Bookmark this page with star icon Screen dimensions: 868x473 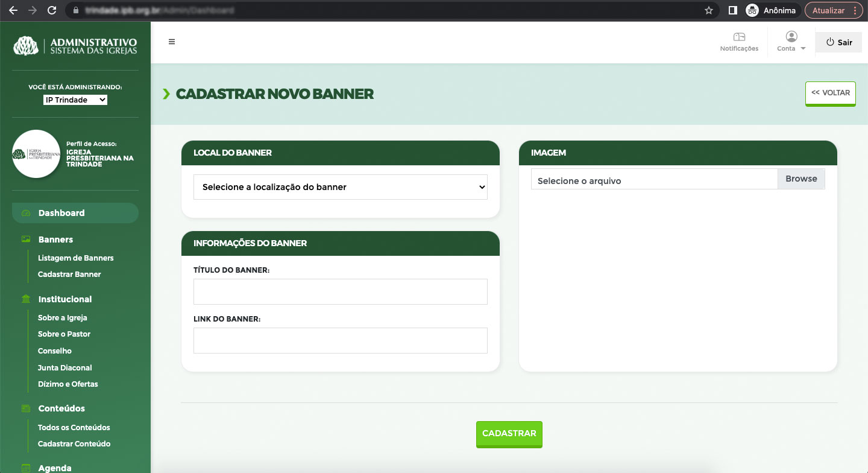click(x=709, y=10)
